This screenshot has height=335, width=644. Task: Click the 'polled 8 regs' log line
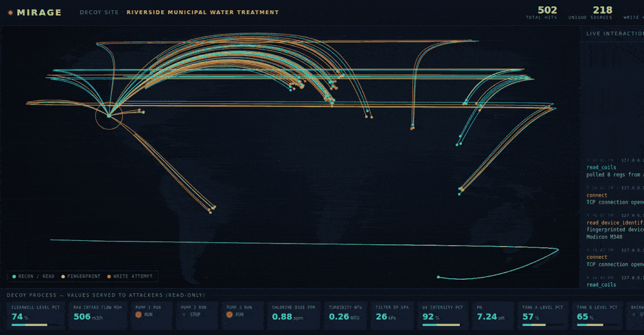(x=615, y=175)
